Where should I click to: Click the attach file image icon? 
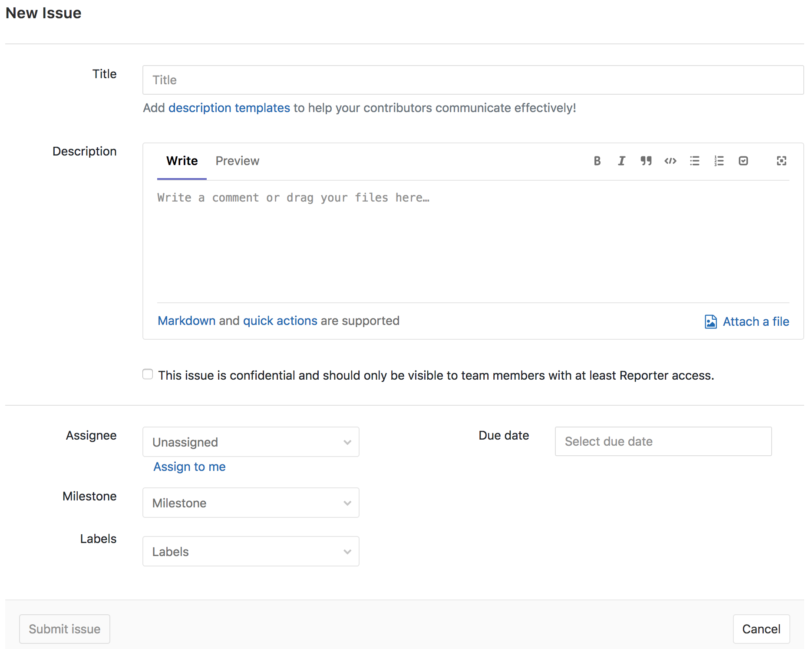710,321
